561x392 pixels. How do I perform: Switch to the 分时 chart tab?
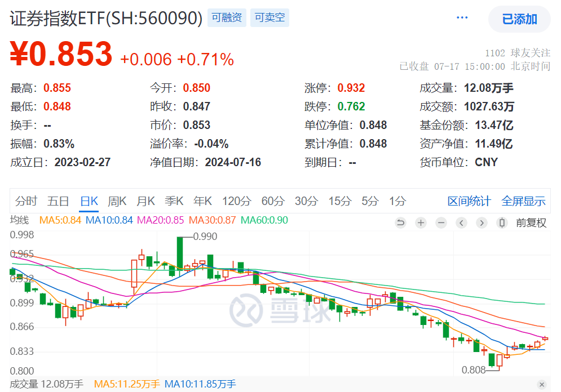tap(26, 201)
